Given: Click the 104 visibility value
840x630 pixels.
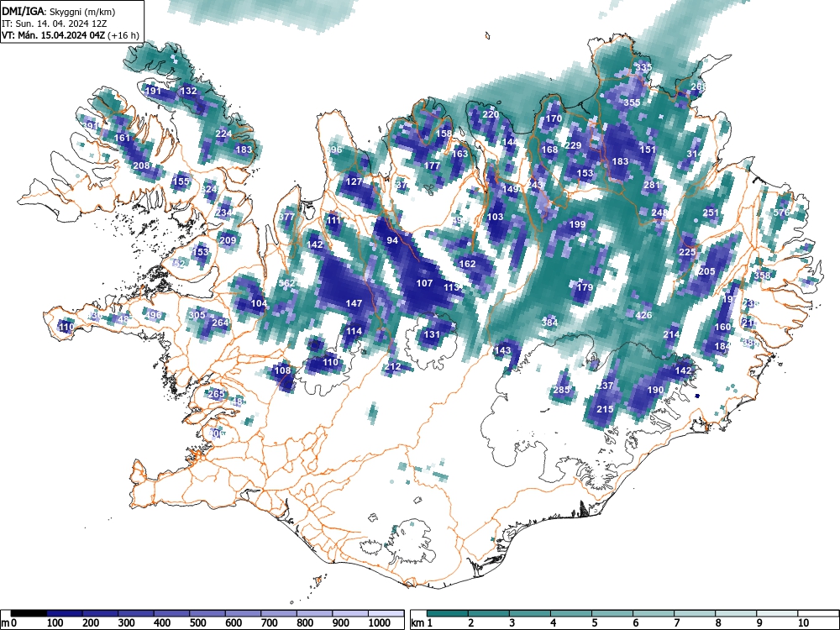Looking at the screenshot, I should click(259, 303).
